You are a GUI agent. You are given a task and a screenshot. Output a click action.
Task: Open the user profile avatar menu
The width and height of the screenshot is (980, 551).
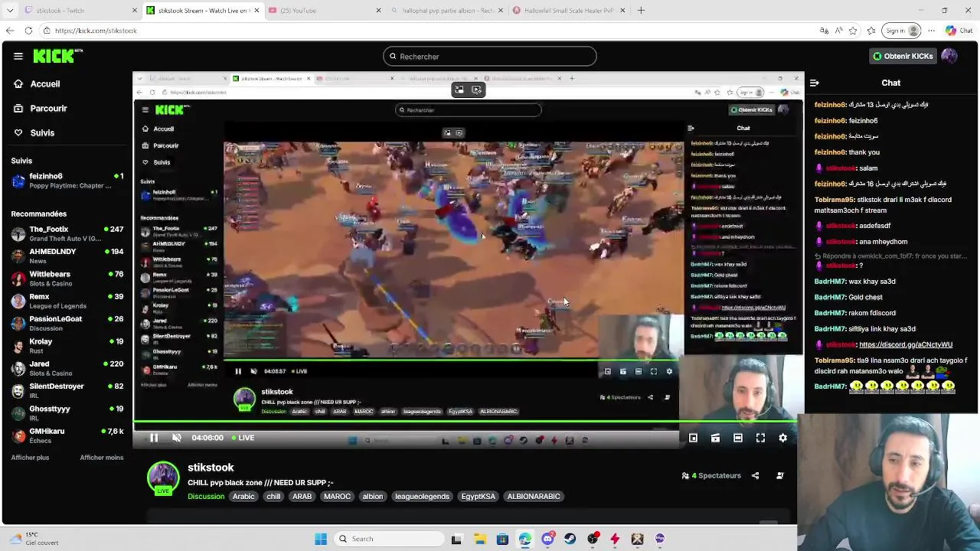949,56
